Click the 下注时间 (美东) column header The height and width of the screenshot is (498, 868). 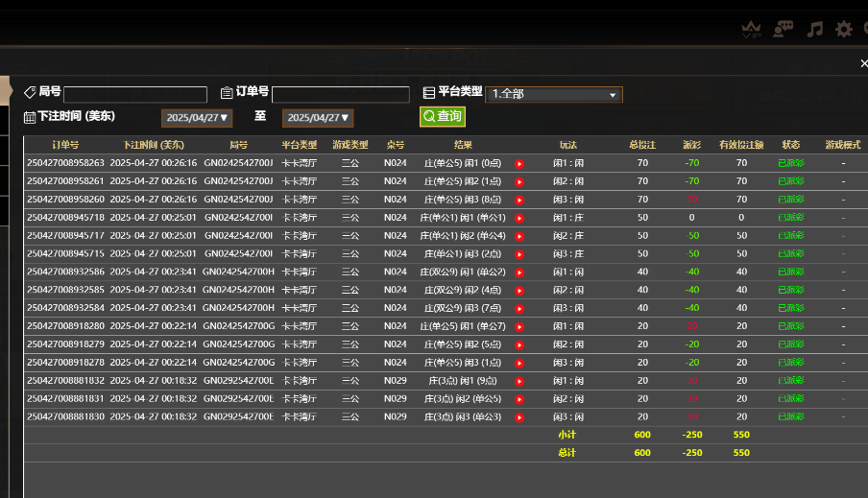click(x=153, y=145)
